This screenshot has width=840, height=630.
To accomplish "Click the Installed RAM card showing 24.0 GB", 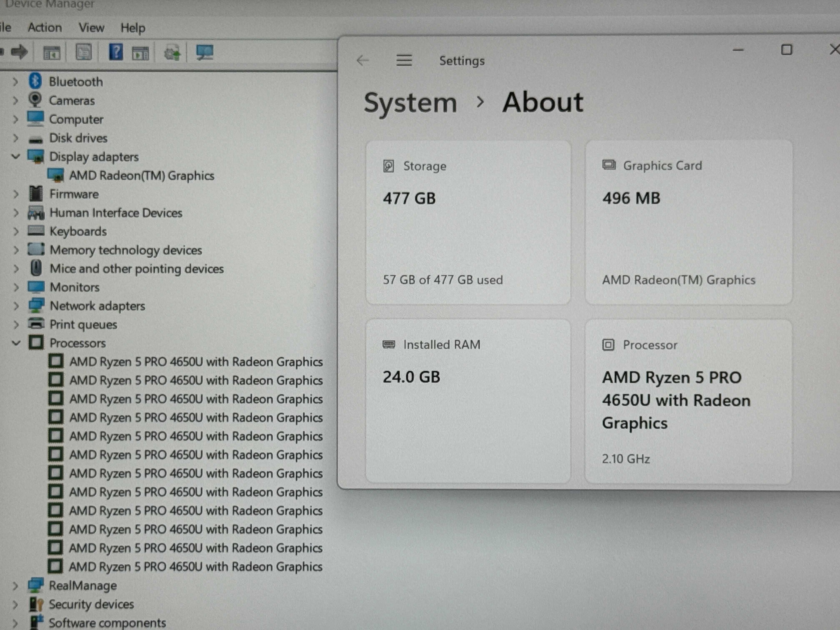I will tap(468, 401).
